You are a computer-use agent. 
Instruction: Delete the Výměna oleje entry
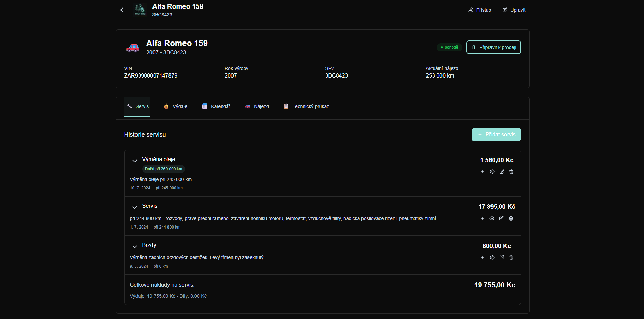click(x=511, y=172)
